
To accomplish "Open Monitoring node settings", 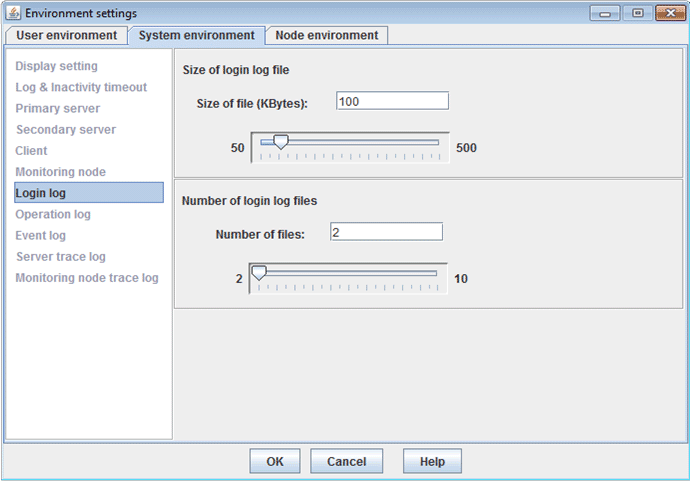I will [x=61, y=172].
